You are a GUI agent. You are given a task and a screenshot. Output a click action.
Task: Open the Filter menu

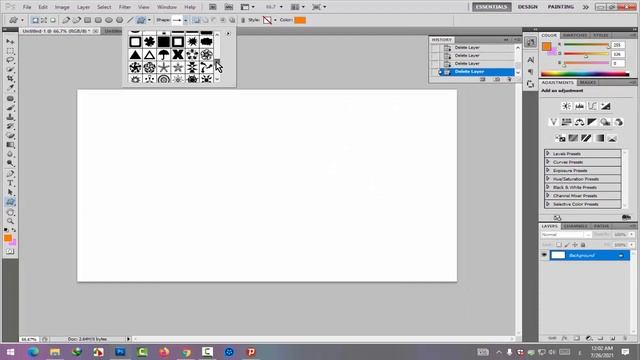point(124,7)
